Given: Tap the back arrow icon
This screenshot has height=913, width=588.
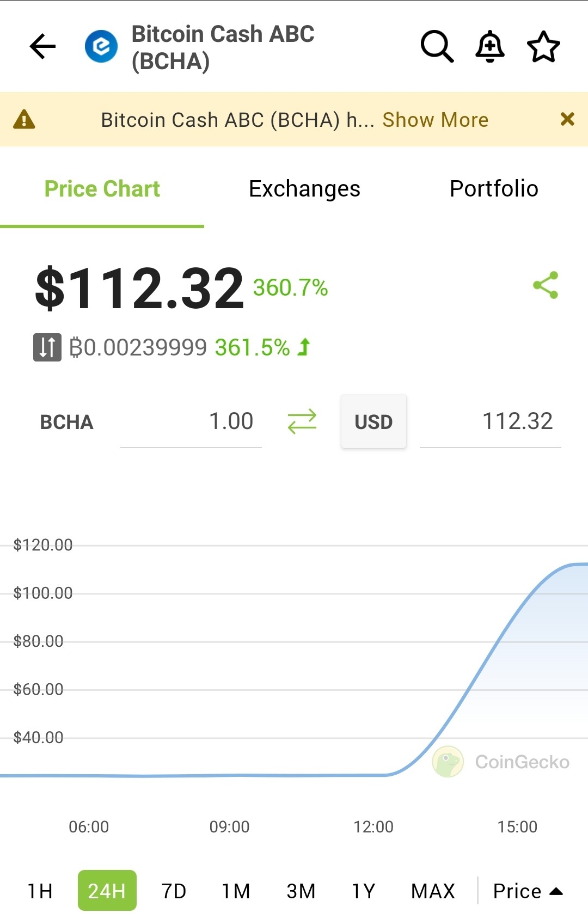Looking at the screenshot, I should click(43, 46).
